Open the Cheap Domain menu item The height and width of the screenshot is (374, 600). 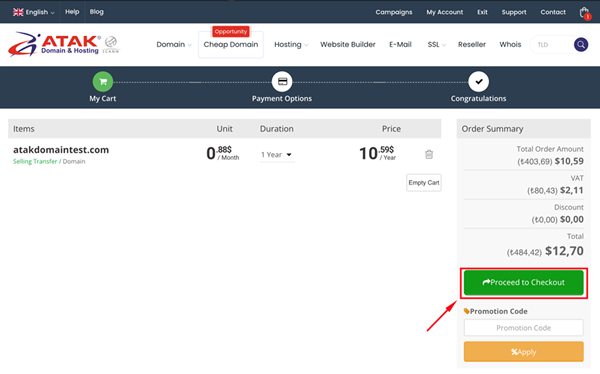(231, 44)
